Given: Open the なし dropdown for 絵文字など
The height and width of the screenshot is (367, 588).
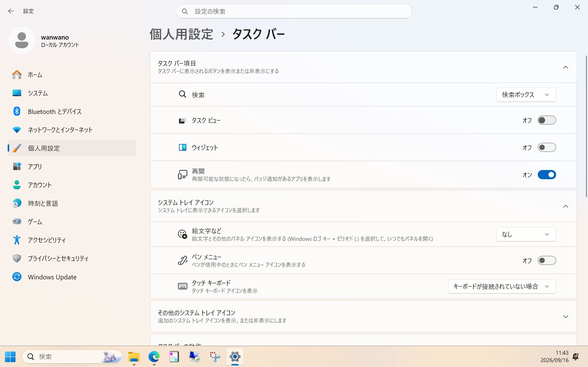Looking at the screenshot, I should (526, 234).
